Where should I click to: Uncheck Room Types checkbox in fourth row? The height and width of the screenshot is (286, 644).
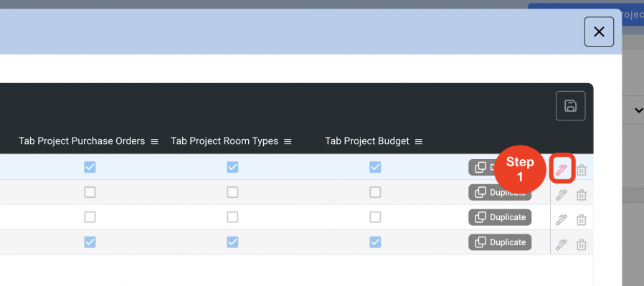pyautogui.click(x=232, y=242)
